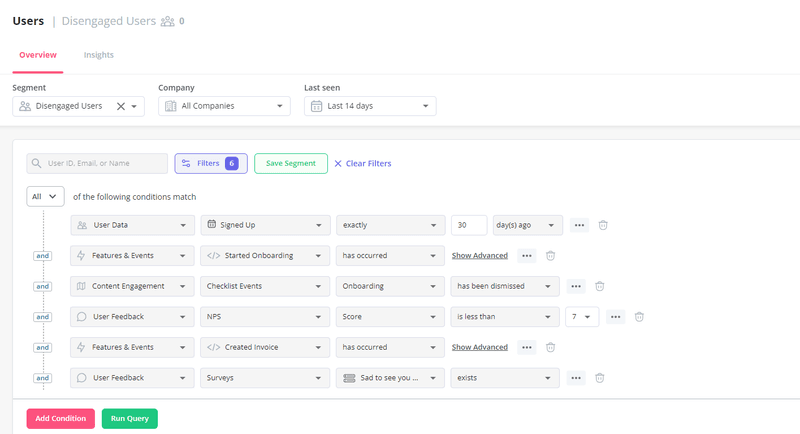Open the Last seen date range dropdown
Viewport: 800px width, 434px height.
(370, 106)
